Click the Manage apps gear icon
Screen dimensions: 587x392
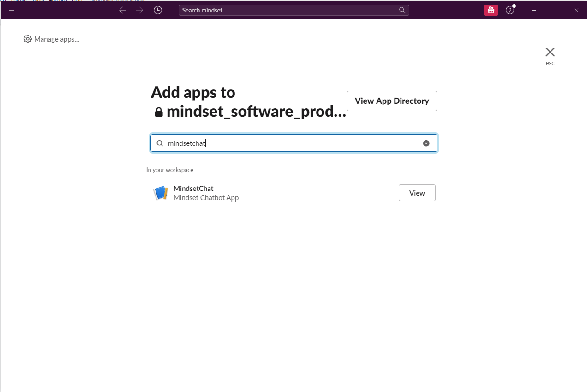28,39
